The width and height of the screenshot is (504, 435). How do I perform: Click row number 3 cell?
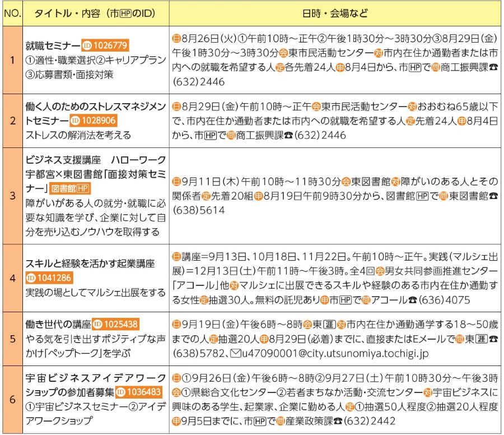[12, 196]
